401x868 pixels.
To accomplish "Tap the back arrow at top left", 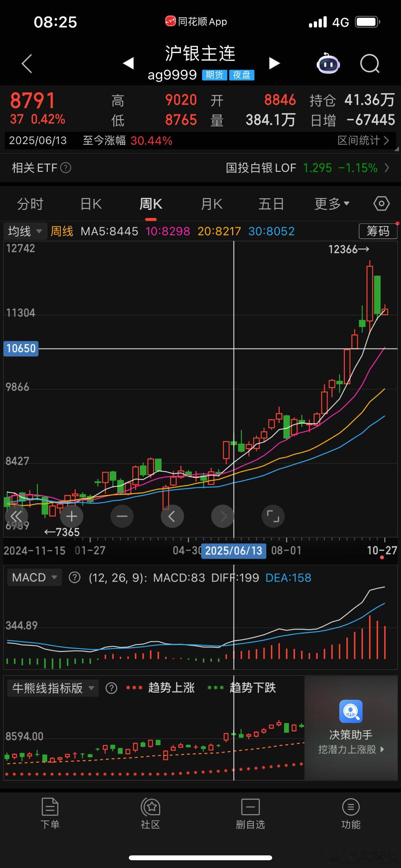I will 27,63.
